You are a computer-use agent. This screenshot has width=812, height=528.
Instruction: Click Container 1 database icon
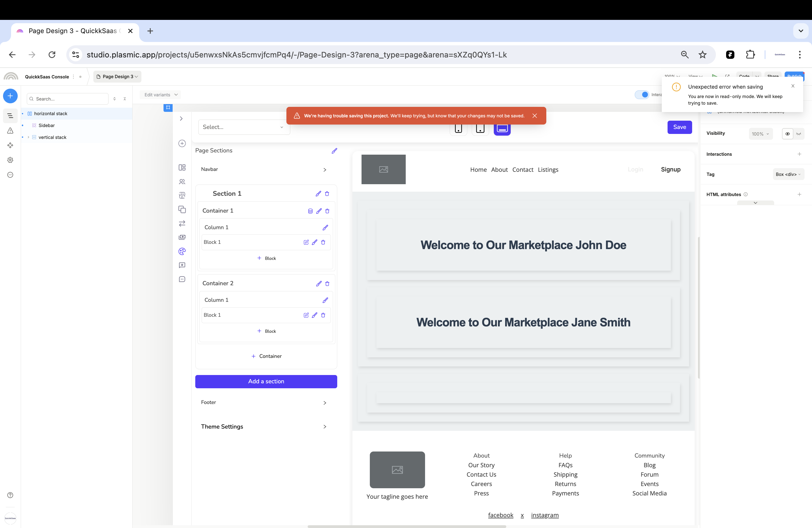tap(310, 211)
